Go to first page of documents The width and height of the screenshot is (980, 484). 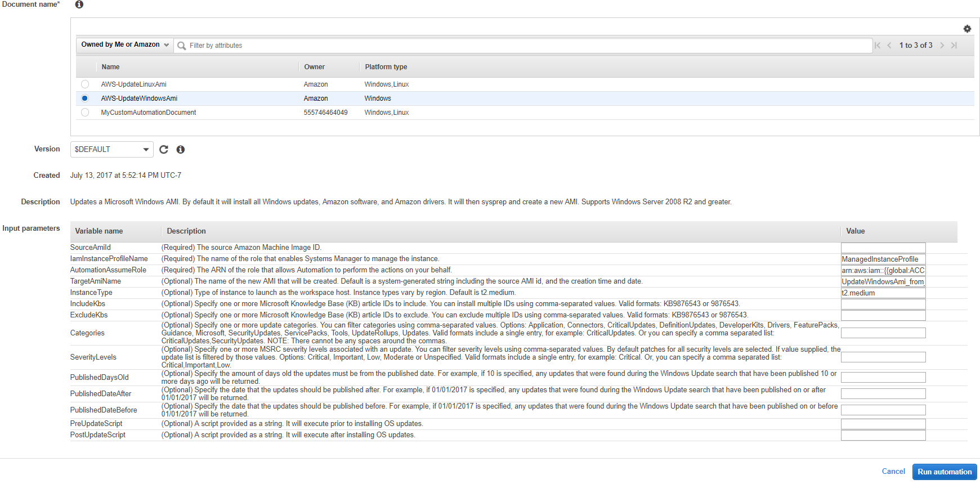[x=878, y=46]
